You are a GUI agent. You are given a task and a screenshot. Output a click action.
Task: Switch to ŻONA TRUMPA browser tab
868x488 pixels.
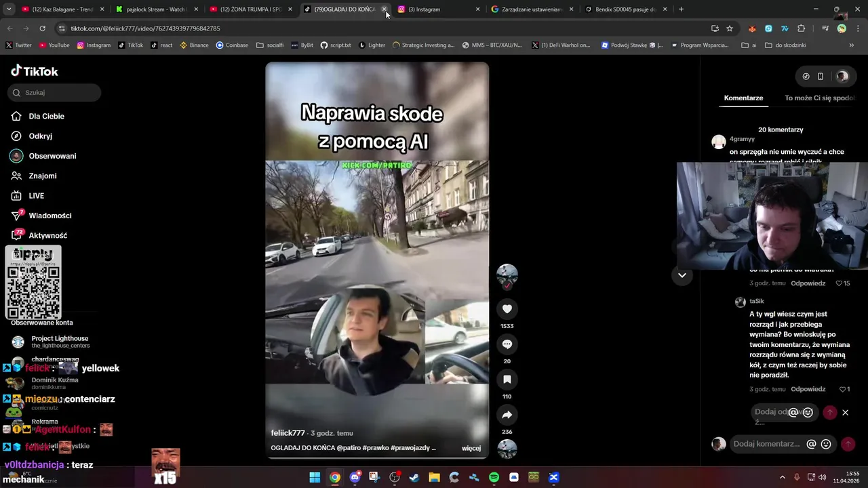(x=250, y=9)
